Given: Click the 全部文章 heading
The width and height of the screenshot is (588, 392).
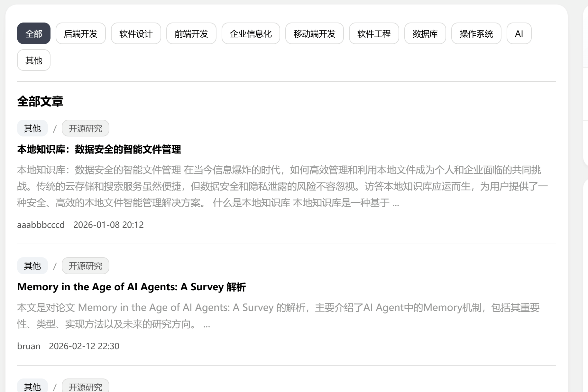Looking at the screenshot, I should 40,101.
